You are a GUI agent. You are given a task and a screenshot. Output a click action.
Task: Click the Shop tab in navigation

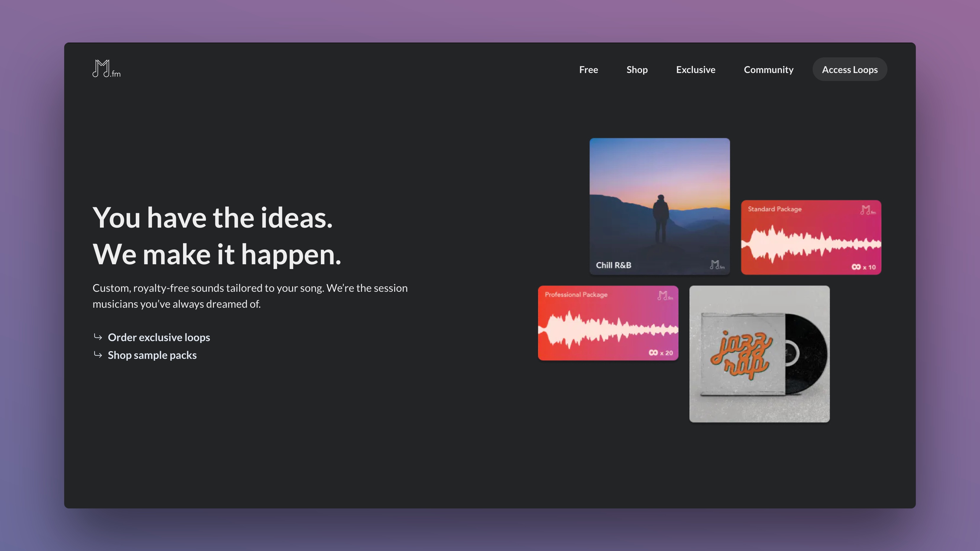click(x=637, y=69)
